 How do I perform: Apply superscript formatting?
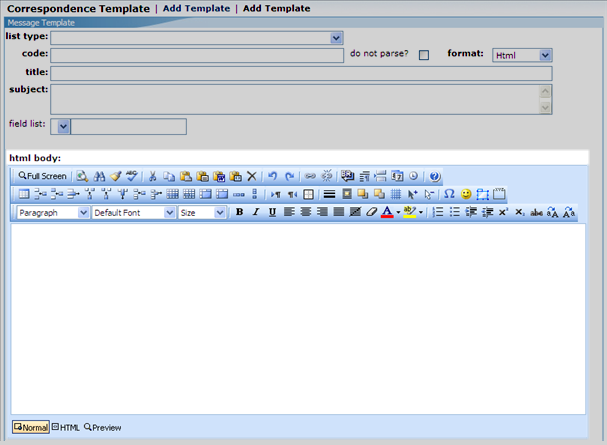click(503, 212)
